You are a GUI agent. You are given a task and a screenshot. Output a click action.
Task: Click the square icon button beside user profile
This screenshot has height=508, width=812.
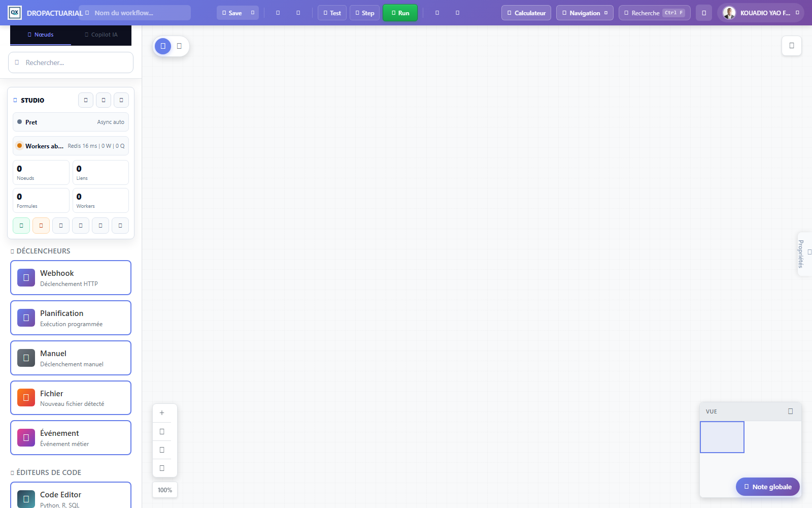pos(704,13)
